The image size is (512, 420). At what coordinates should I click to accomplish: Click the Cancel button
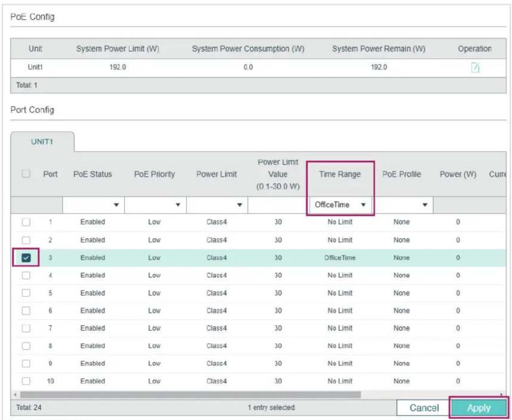424,408
